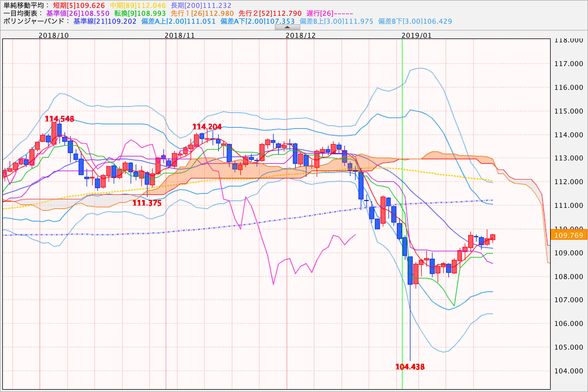The height and width of the screenshot is (392, 588).
Task: Click the 114.204 high price annotation
Action: pyautogui.click(x=207, y=127)
